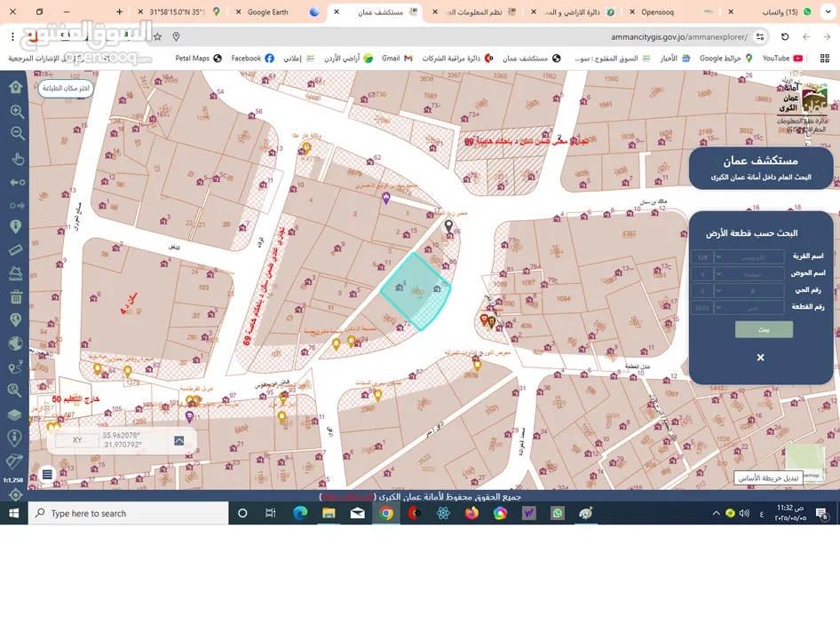This screenshot has height=639, width=840.
Task: Click the print location button 'اختر مكان الطباعة'
Action: tap(66, 88)
